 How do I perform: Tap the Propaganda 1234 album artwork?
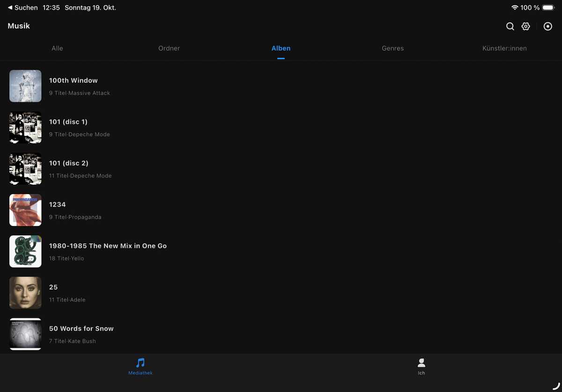(25, 210)
